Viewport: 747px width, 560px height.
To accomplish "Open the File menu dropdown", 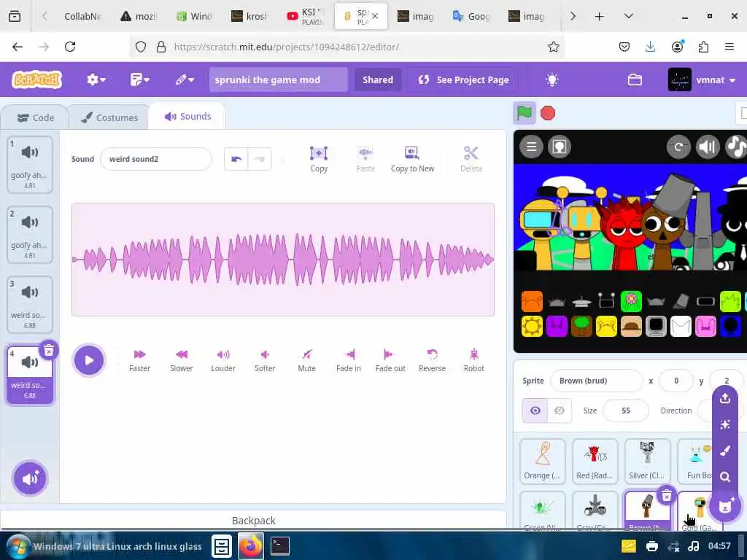I will pyautogui.click(x=139, y=79).
